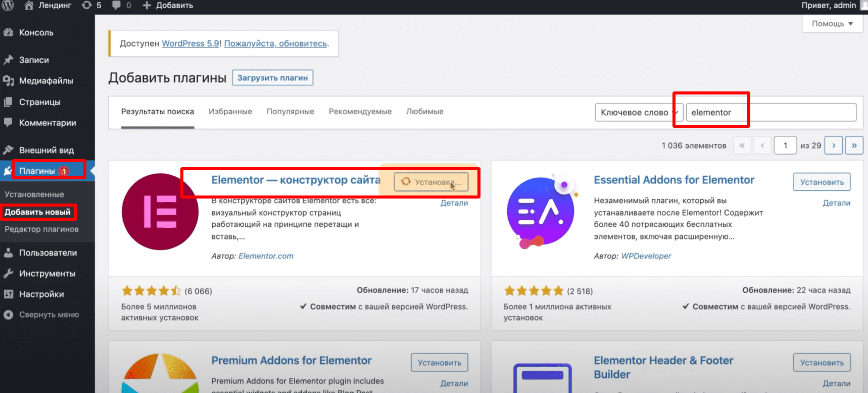This screenshot has width=868, height=393.
Task: Click Свернуть меню text
Action: (x=49, y=315)
